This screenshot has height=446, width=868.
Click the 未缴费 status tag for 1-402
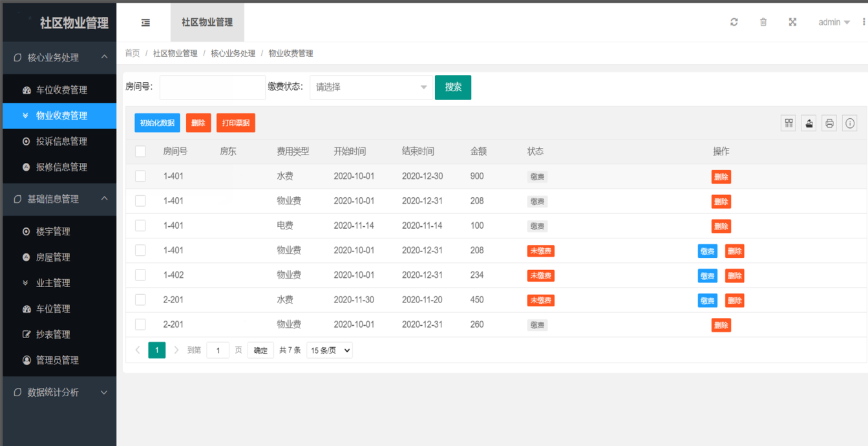[x=541, y=275]
